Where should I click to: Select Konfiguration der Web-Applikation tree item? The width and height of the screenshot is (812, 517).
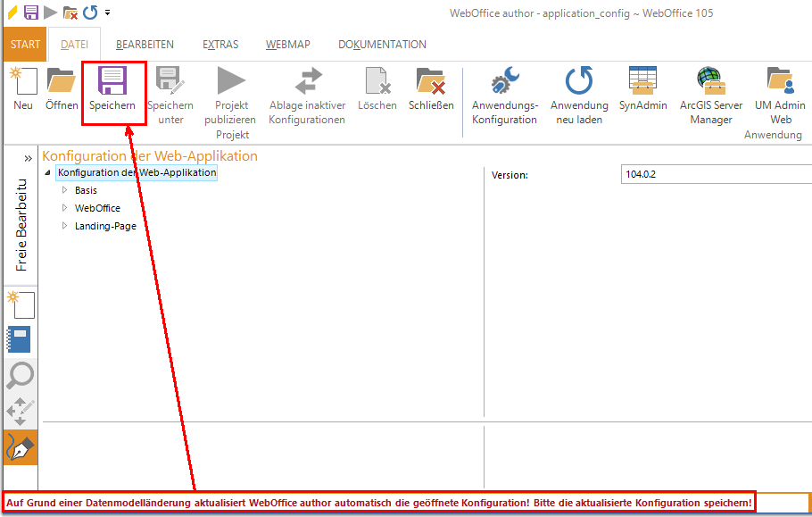137,172
